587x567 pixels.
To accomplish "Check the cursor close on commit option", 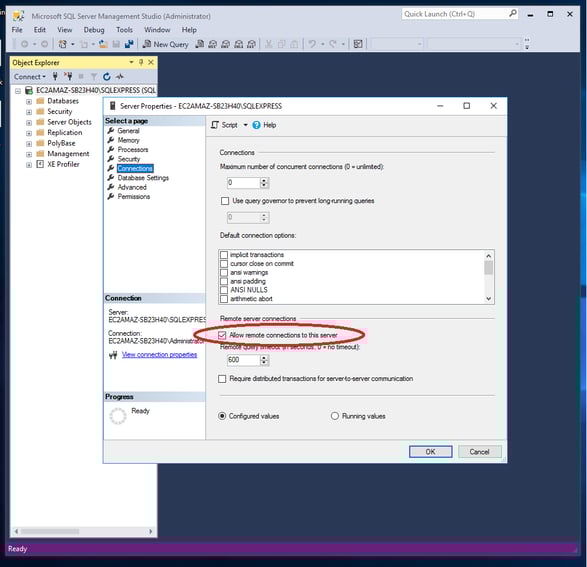I will (224, 264).
